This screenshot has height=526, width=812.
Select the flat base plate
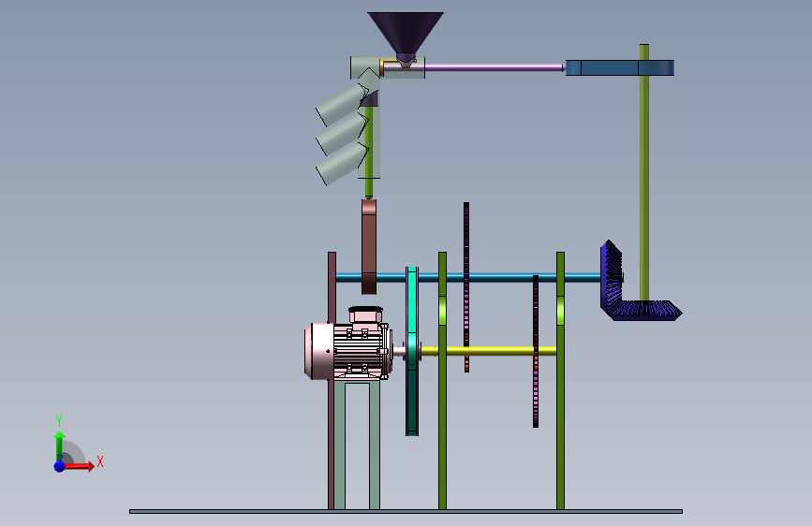click(x=406, y=512)
